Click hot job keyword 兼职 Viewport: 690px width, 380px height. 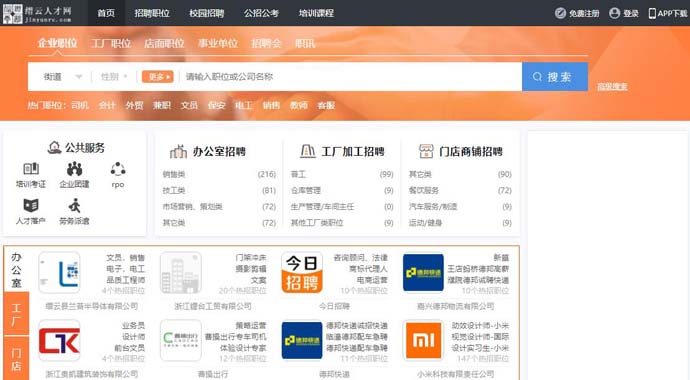[161, 106]
